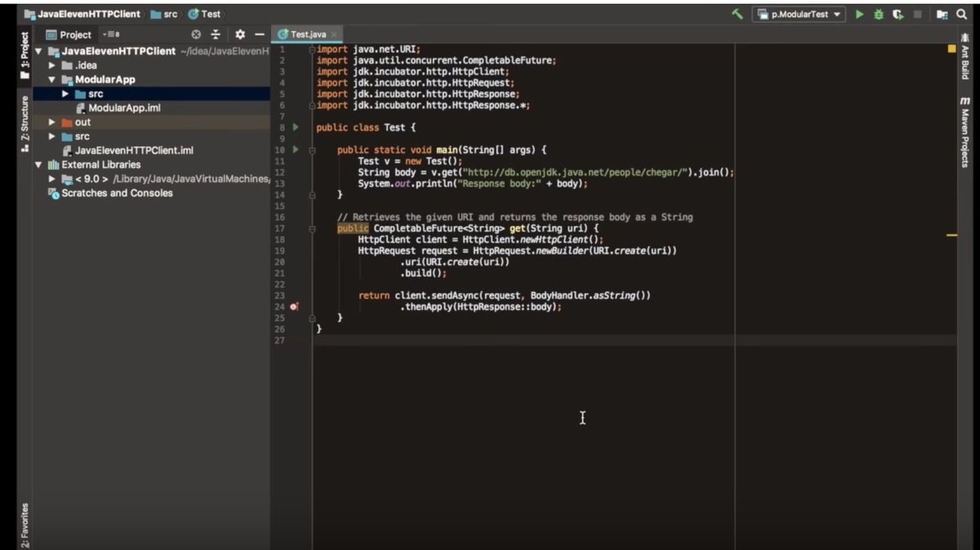The image size is (980, 550).
Task: Start debugging with the green bug icon
Action: [879, 15]
